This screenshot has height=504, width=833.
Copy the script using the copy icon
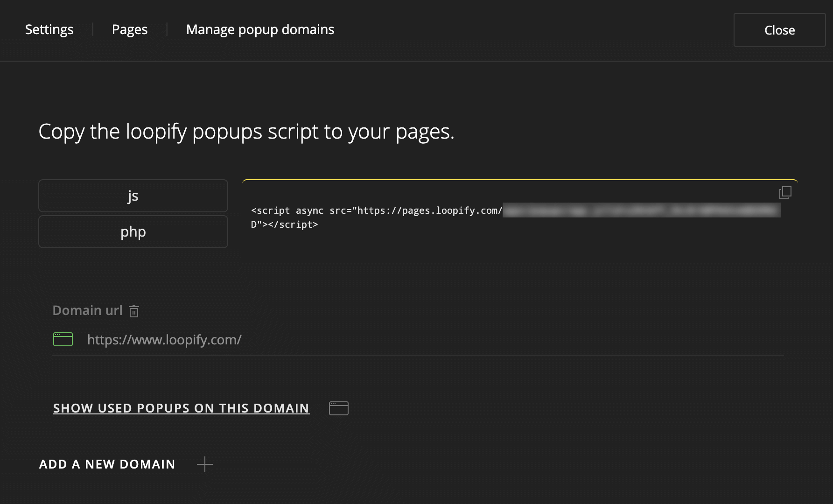pyautogui.click(x=785, y=193)
